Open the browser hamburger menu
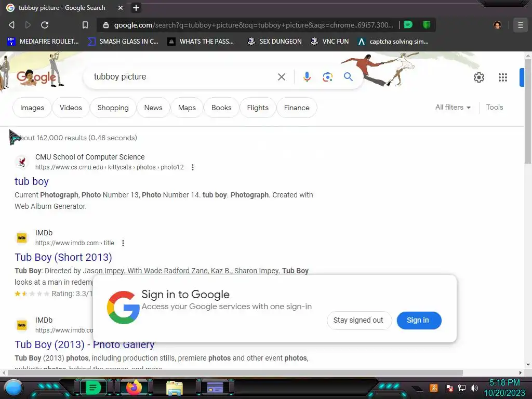The image size is (532, 399). pos(520,25)
